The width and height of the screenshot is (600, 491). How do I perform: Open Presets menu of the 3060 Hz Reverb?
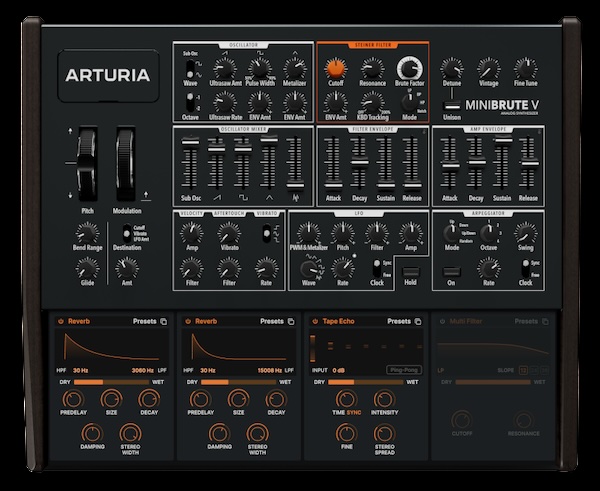[x=145, y=321]
